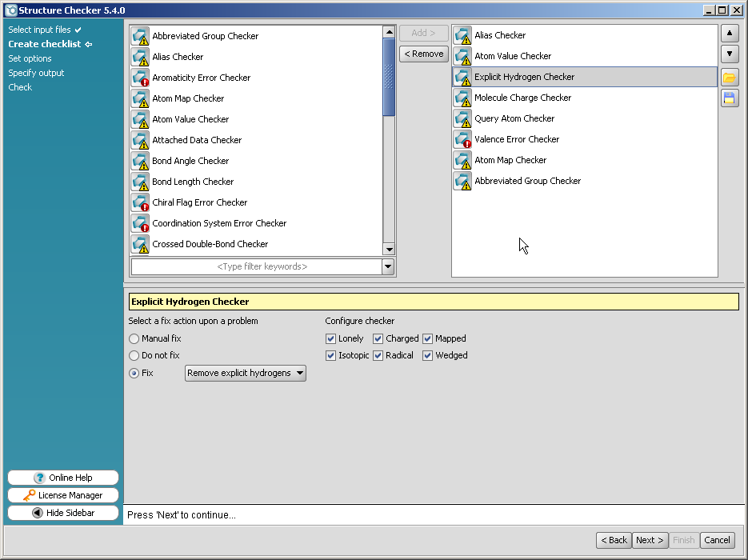This screenshot has width=748, height=560.
Task: Move selected checker up with arrow button
Action: tap(729, 34)
